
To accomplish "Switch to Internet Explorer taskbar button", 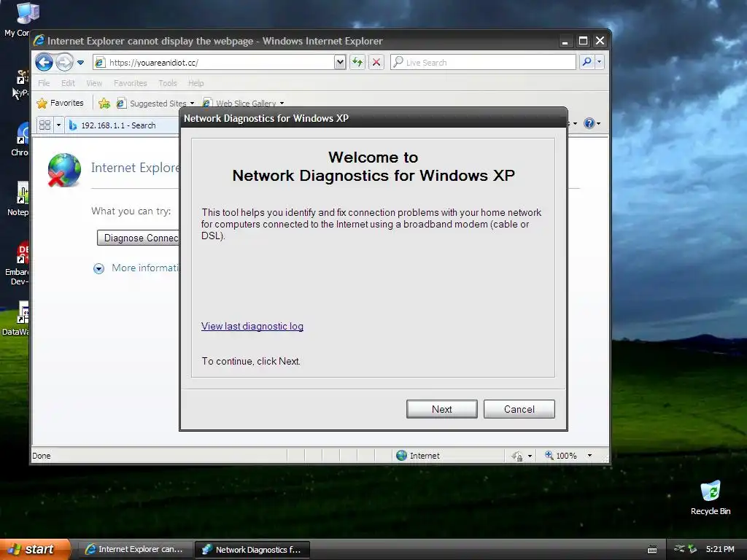I will click(134, 549).
